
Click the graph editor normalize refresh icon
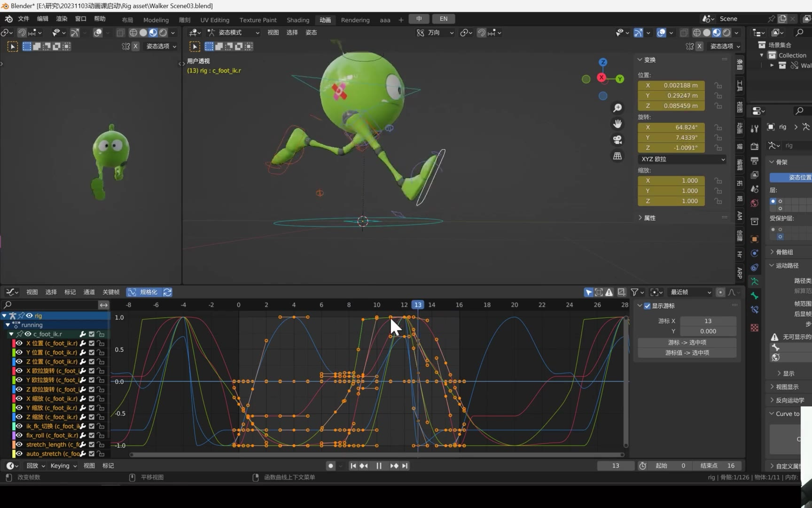(x=167, y=292)
